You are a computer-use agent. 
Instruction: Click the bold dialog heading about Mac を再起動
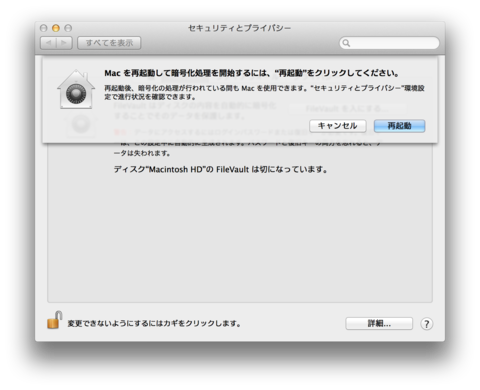click(252, 73)
